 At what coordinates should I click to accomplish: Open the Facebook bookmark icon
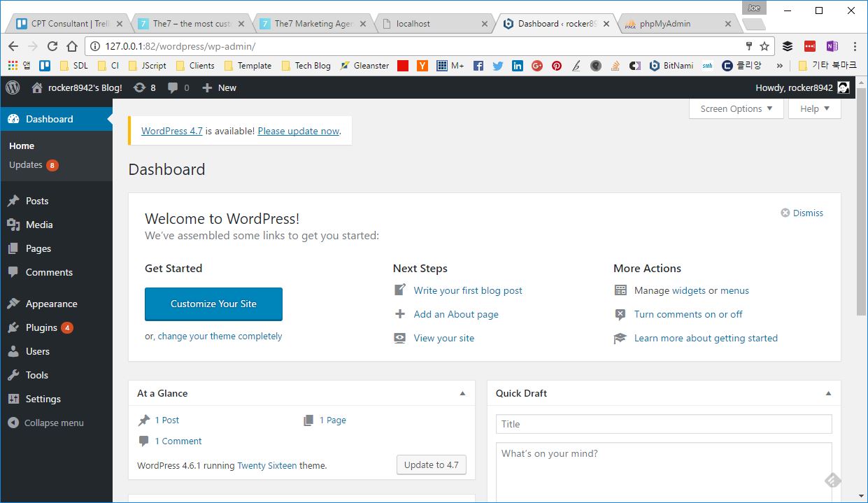tap(478, 66)
